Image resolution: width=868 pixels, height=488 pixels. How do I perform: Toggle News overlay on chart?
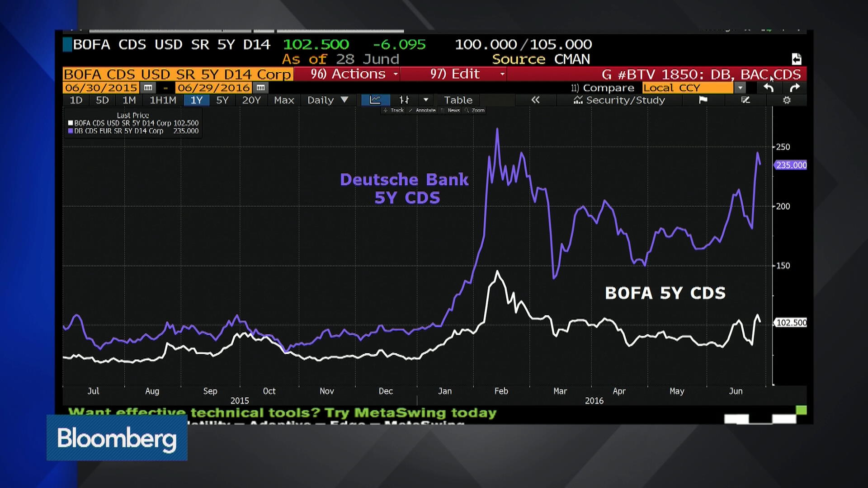tap(451, 110)
